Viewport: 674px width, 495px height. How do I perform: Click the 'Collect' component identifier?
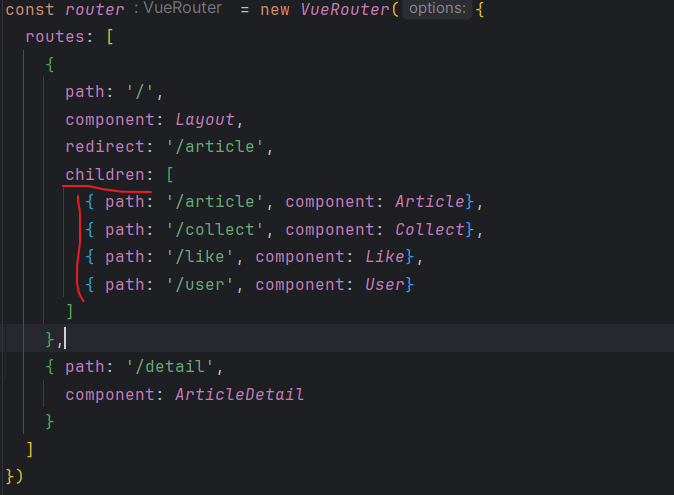[430, 229]
